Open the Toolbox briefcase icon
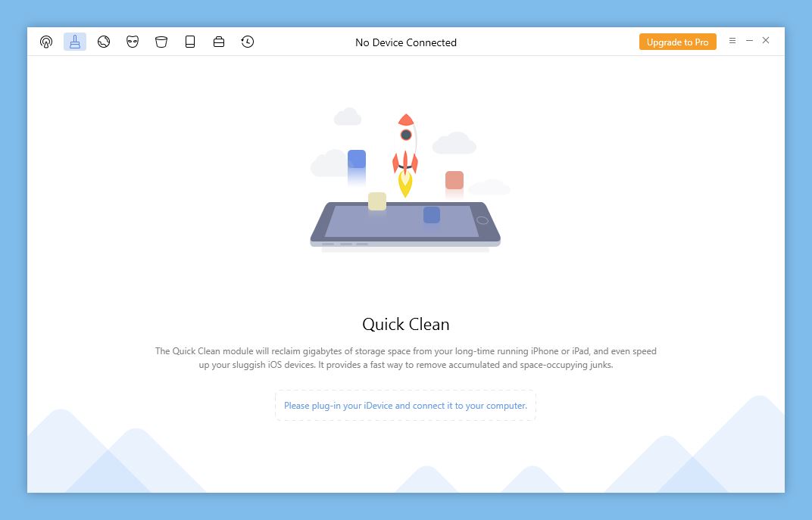Image resolution: width=812 pixels, height=520 pixels. click(x=219, y=42)
